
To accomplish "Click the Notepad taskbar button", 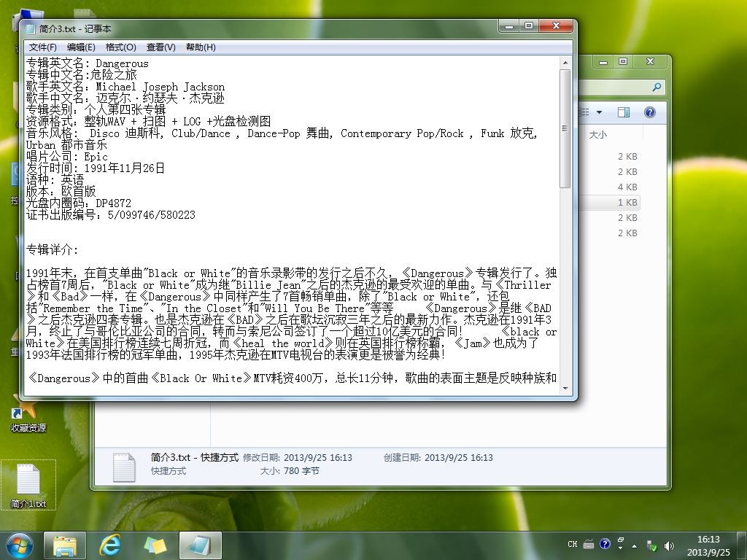I will 201,545.
